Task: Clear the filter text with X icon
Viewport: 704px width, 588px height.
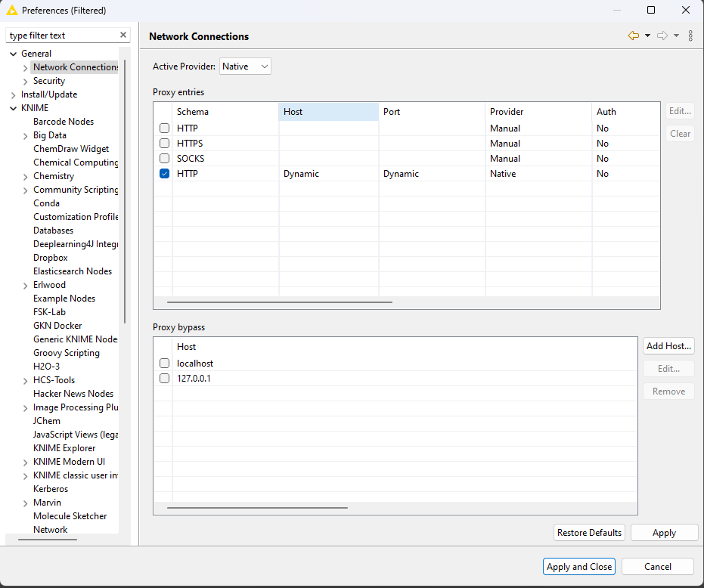Action: tap(123, 36)
